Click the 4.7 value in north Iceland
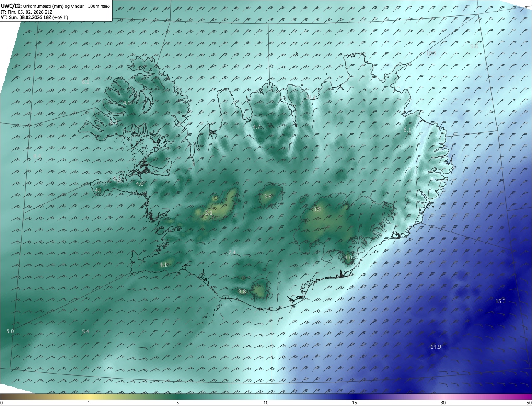532x406 pixels. [x=256, y=127]
